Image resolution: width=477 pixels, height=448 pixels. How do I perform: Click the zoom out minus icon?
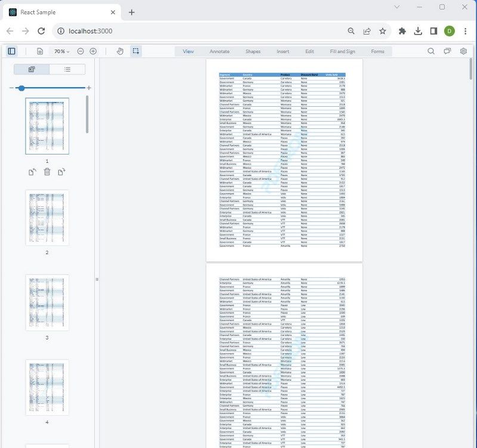point(80,51)
